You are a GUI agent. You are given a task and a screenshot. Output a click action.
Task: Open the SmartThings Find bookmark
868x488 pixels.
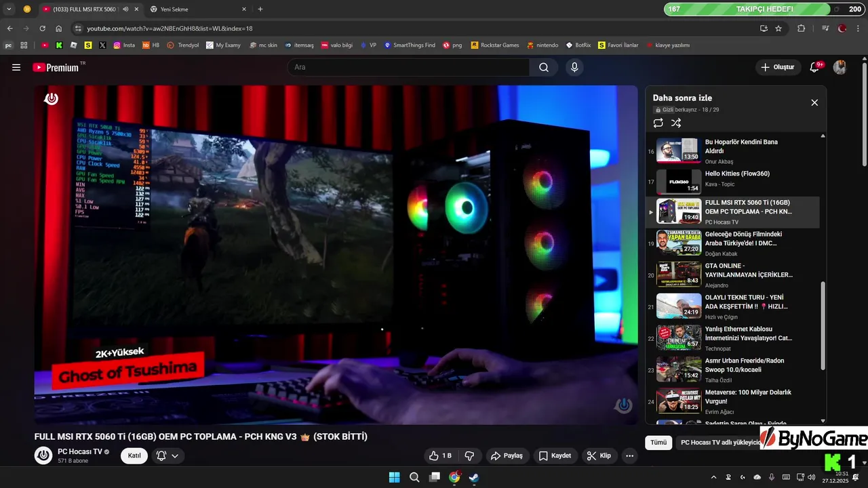click(x=409, y=45)
